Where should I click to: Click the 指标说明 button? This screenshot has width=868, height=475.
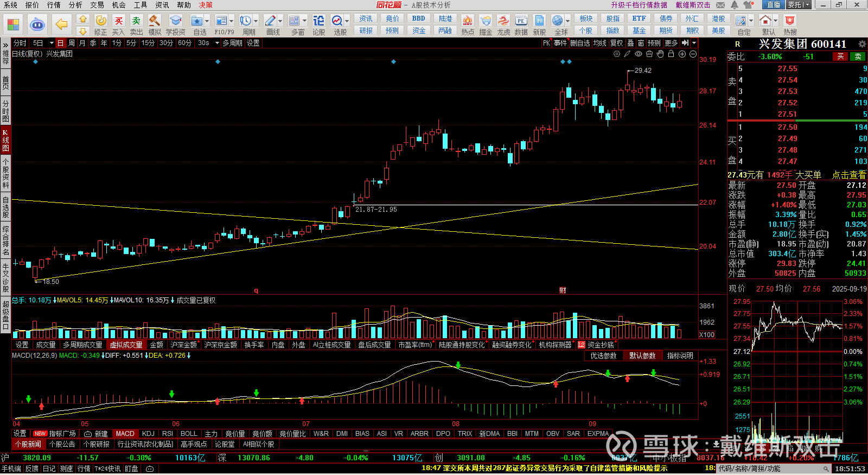click(x=680, y=356)
